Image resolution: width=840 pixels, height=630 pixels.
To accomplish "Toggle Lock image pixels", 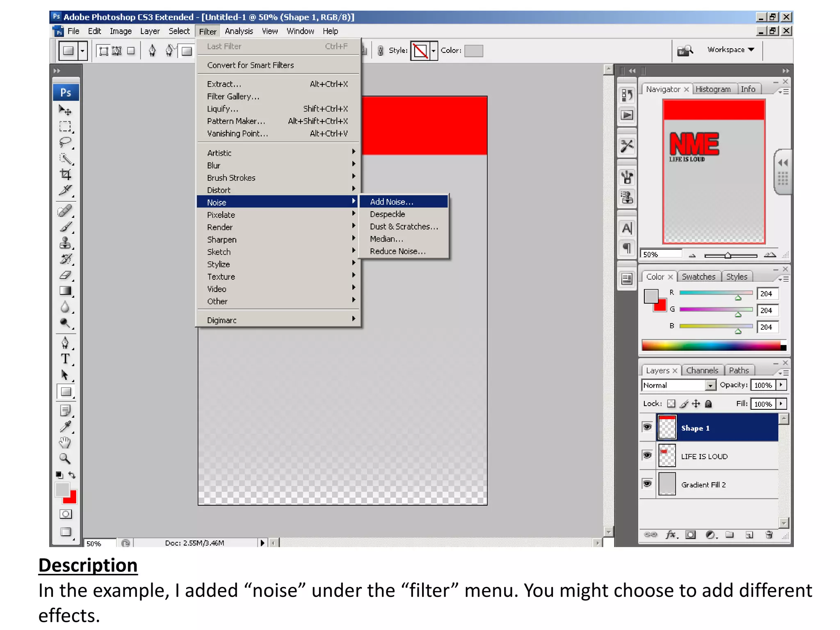I will [x=684, y=404].
